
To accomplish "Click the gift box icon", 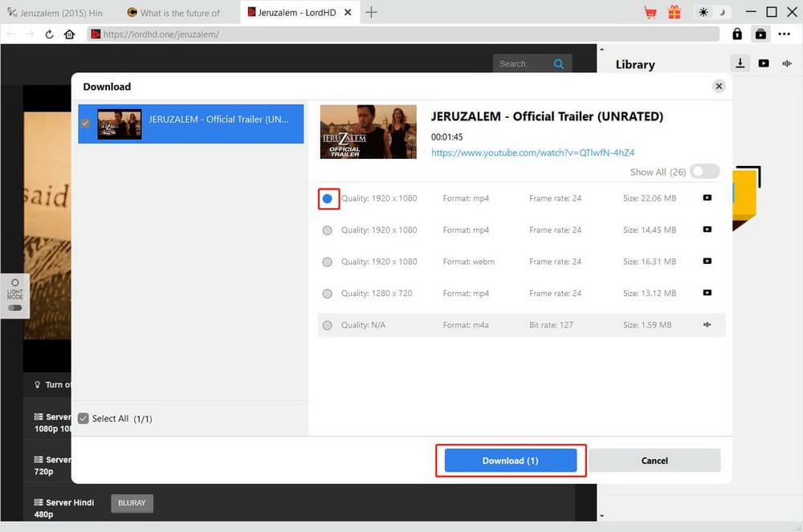I will [x=674, y=12].
